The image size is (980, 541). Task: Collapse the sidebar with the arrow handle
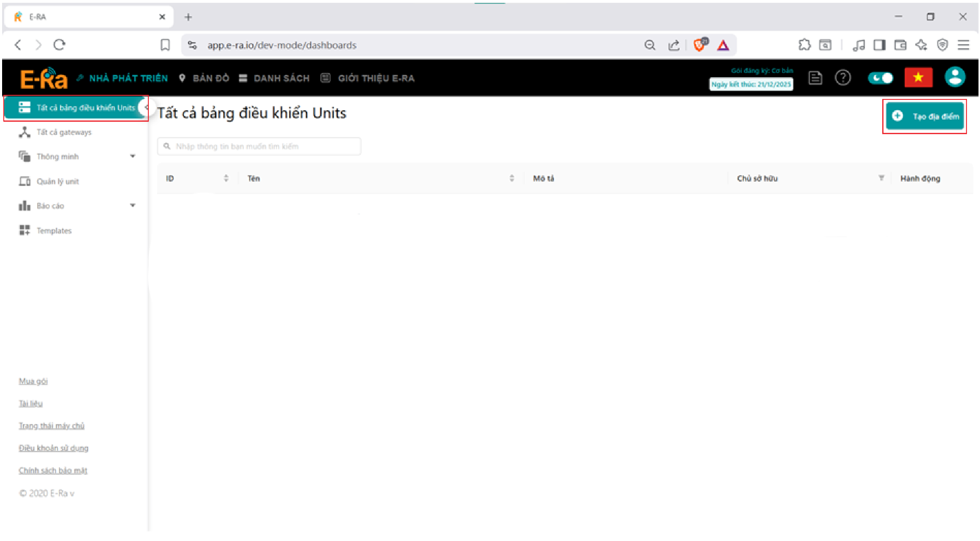[145, 107]
